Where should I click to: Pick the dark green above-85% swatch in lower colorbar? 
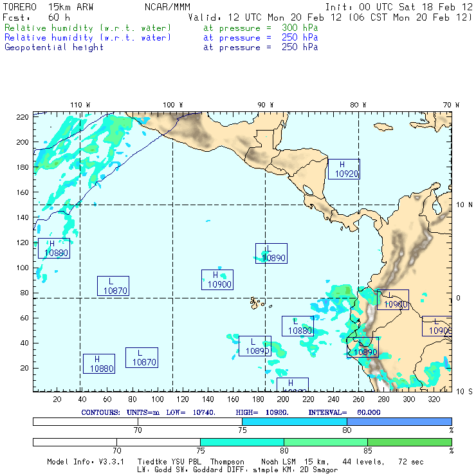410,442
